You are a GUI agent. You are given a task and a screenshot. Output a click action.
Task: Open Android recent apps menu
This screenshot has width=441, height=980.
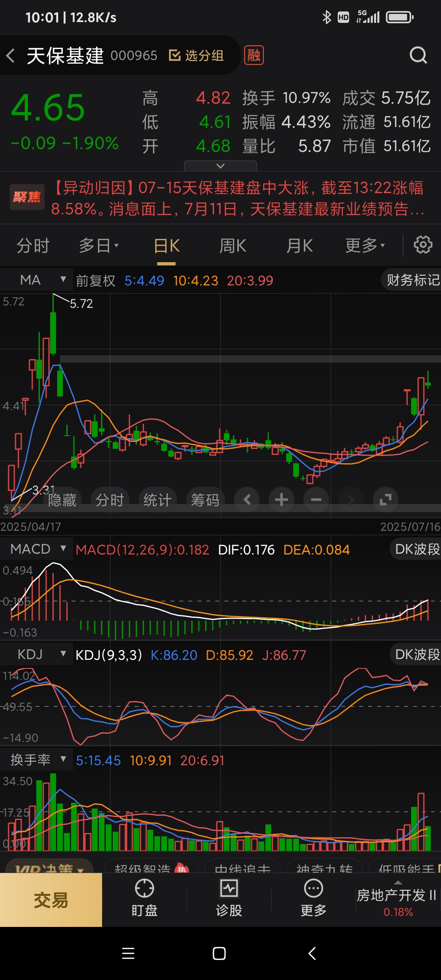tap(128, 953)
